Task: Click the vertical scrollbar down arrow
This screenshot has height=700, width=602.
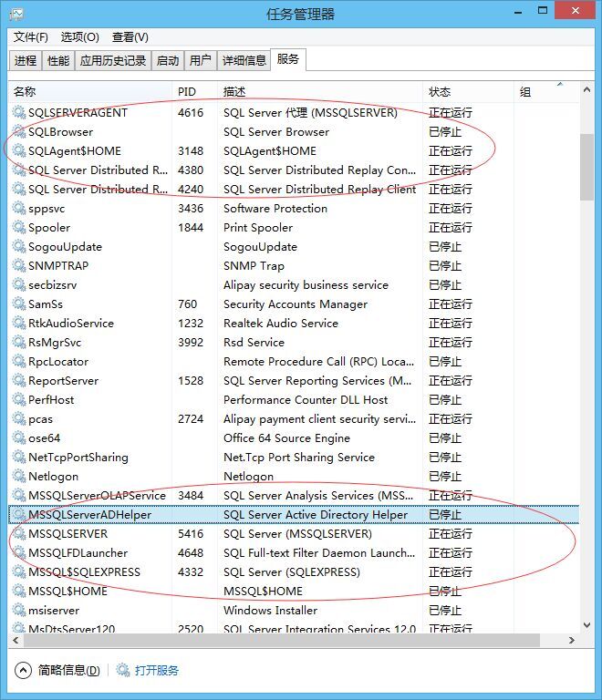Action: click(586, 625)
